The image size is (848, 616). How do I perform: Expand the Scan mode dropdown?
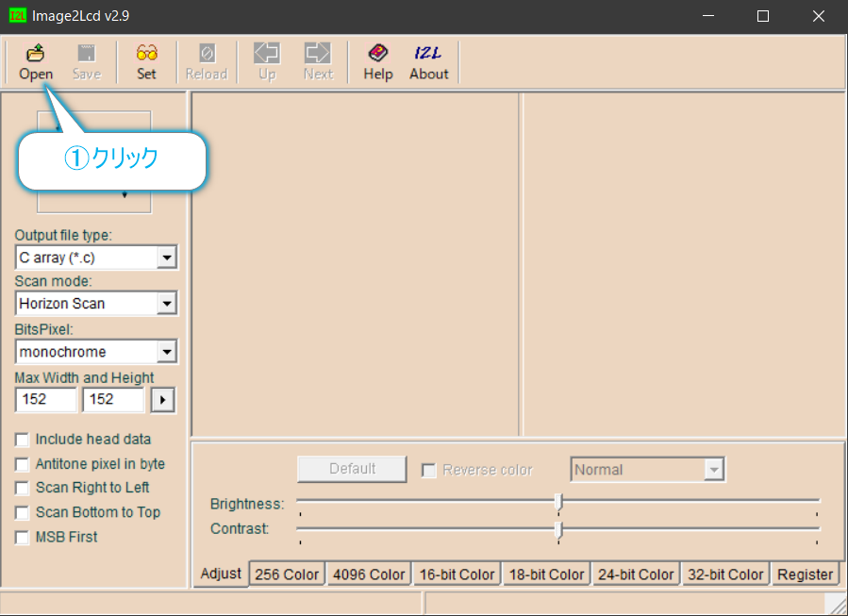166,303
